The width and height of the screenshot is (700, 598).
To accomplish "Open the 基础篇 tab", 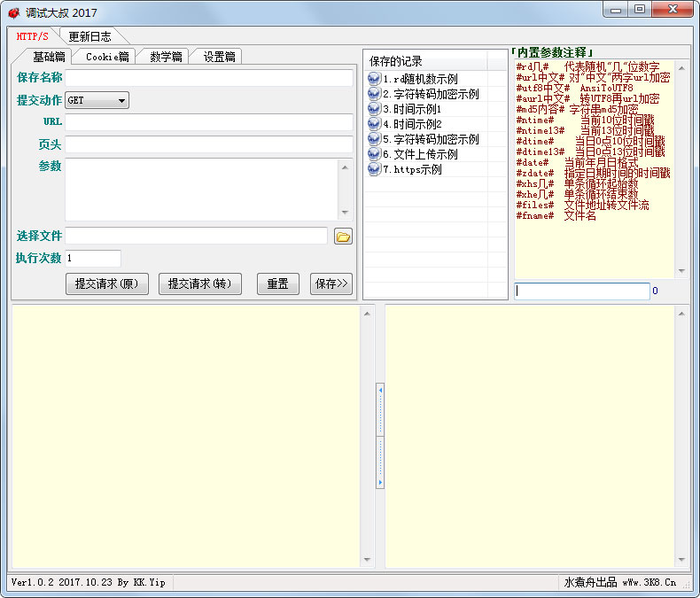I will click(49, 57).
